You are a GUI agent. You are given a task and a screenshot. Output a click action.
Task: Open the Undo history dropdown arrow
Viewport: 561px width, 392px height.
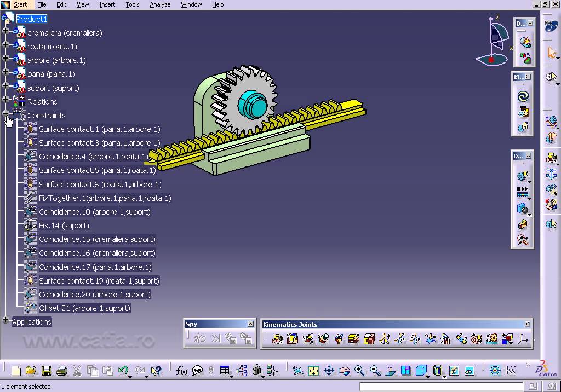pyautogui.click(x=130, y=377)
